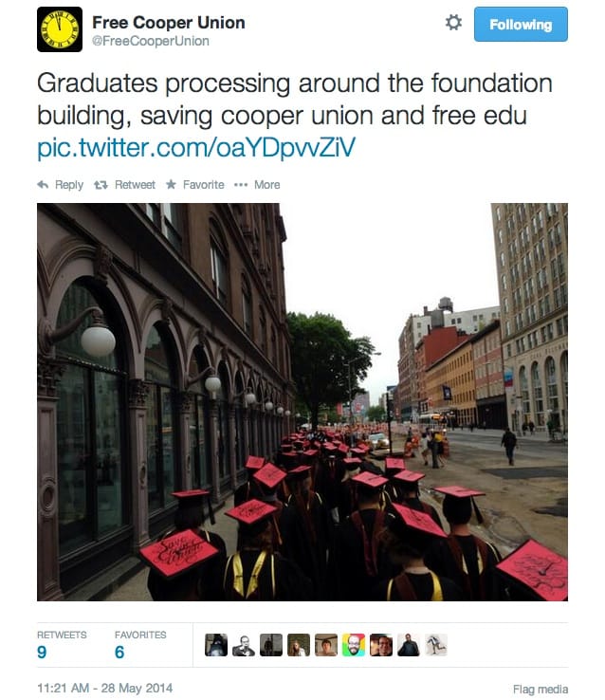Click Flag media

[x=539, y=689]
